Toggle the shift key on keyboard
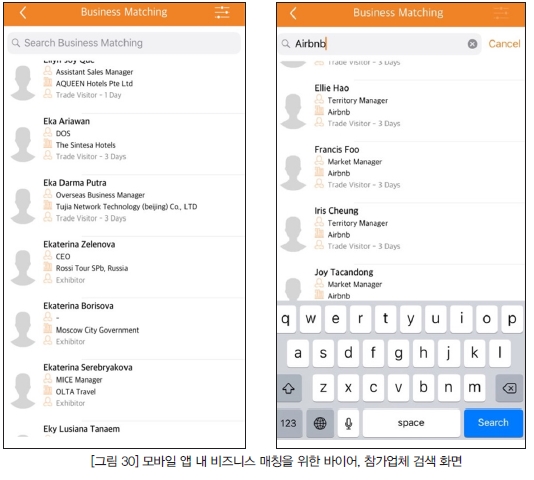 [x=289, y=388]
